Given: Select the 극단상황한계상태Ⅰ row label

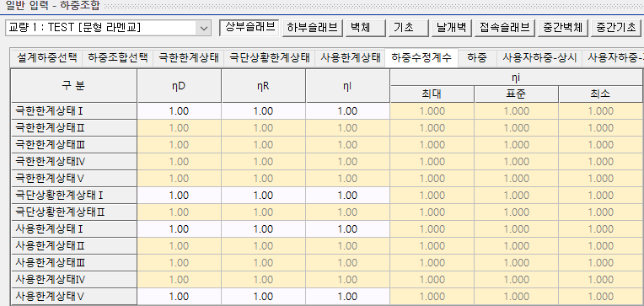Looking at the screenshot, I should tap(74, 195).
